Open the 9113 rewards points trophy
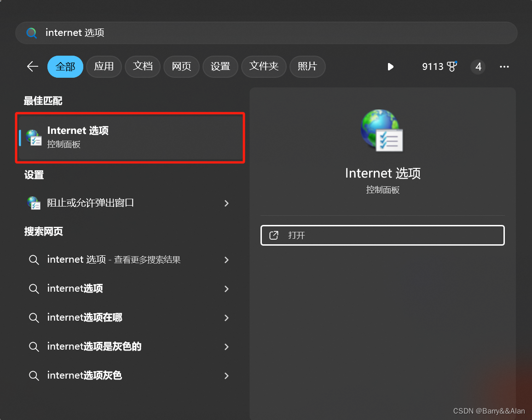Viewport: 532px width, 420px height. click(x=439, y=67)
